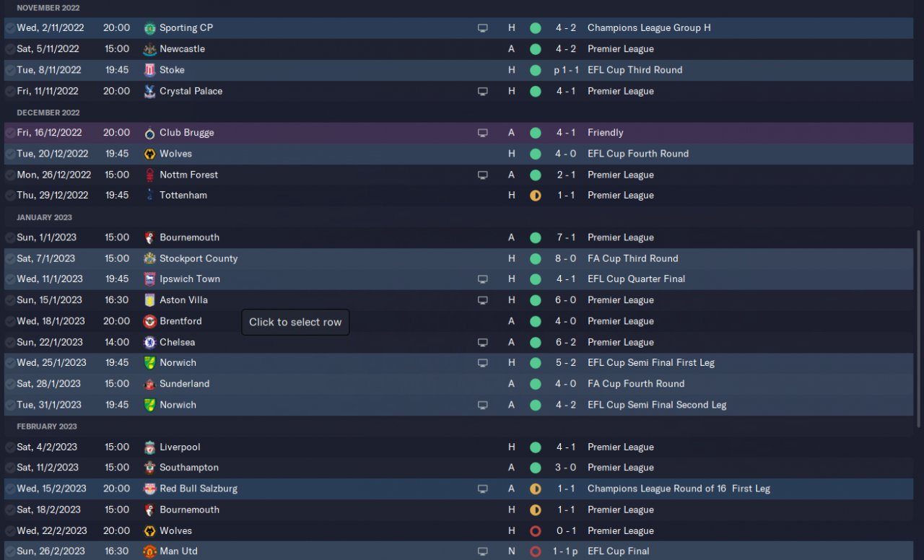
Task: Click the Liverpool club crest
Action: pos(149,447)
